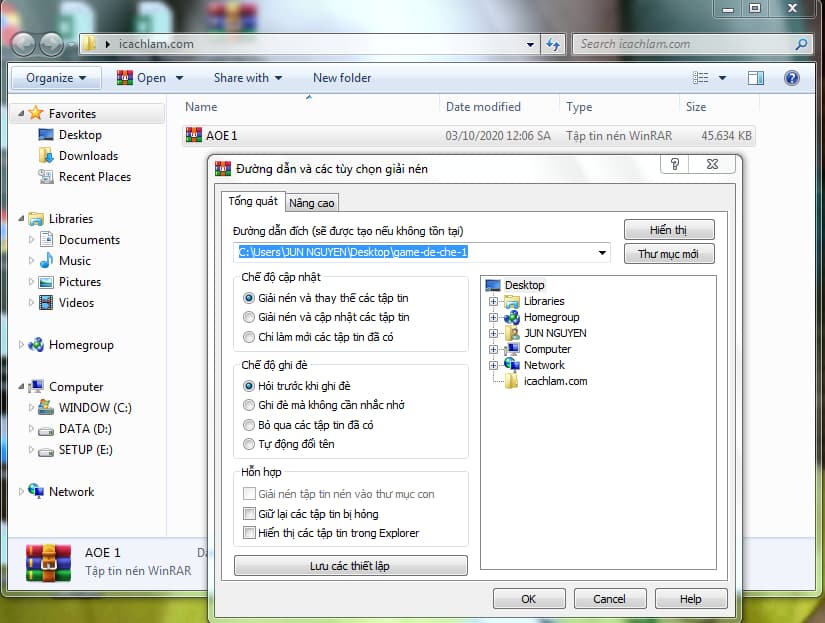Sort by the Type column header
Image resolution: width=825 pixels, height=623 pixels.
coord(579,107)
